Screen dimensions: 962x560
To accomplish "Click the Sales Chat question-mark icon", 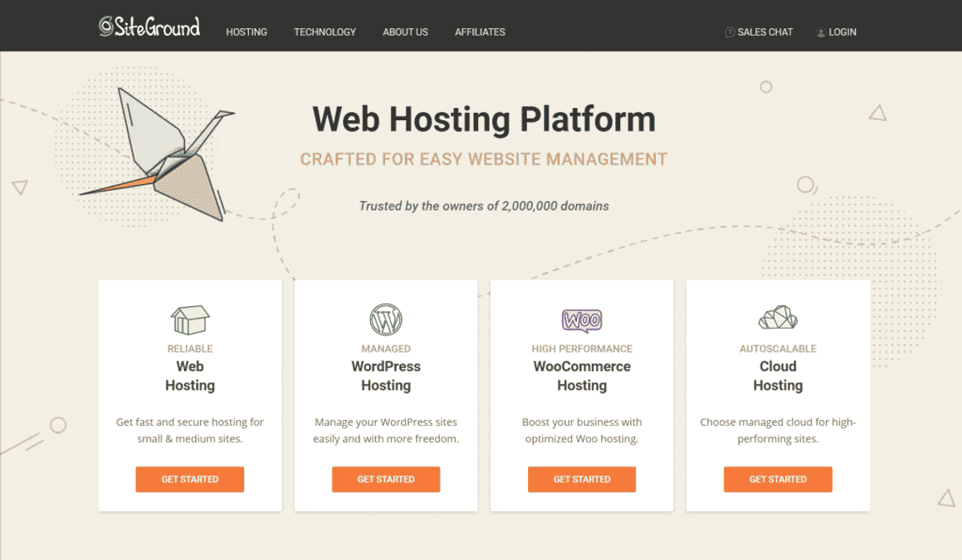I will 729,32.
